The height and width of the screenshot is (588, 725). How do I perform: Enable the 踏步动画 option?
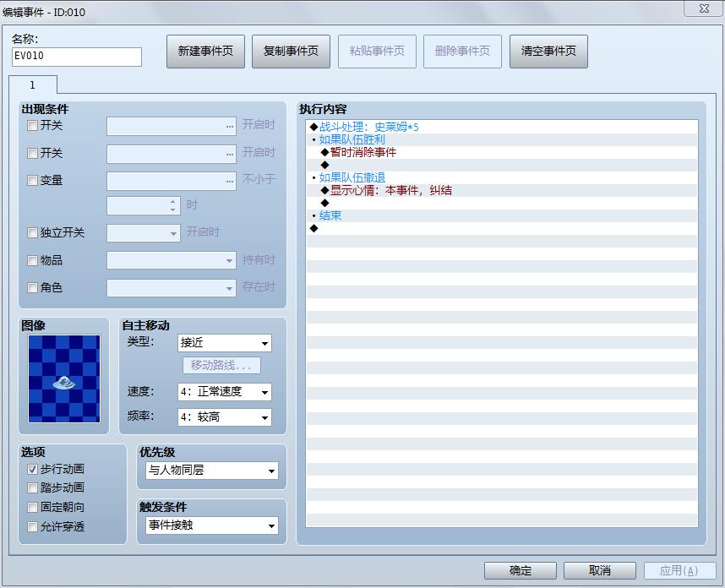point(32,487)
